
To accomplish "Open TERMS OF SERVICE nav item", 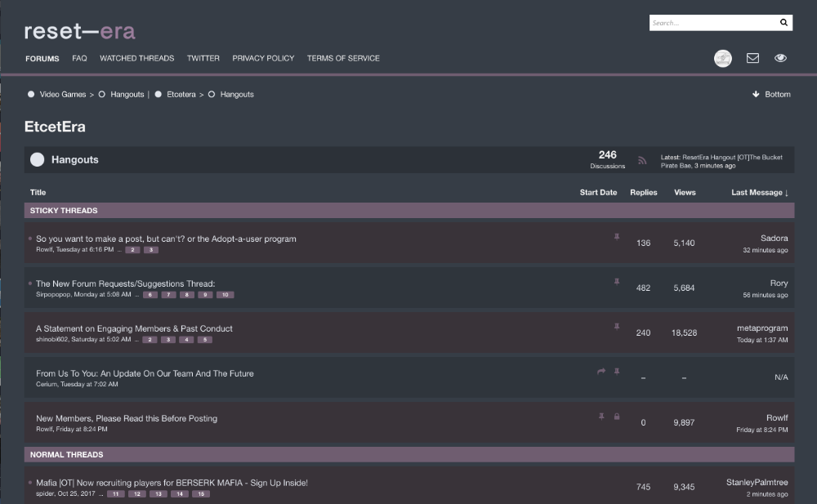I will point(343,58).
